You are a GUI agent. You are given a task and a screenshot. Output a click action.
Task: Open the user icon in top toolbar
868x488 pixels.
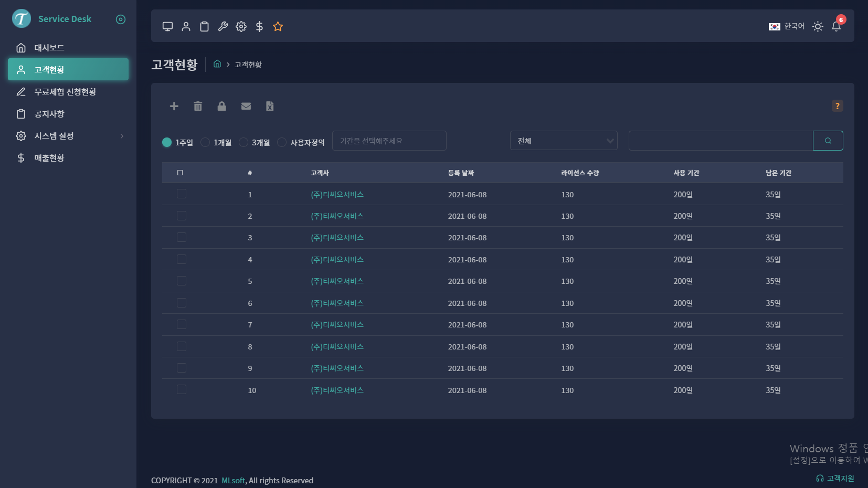(x=186, y=26)
